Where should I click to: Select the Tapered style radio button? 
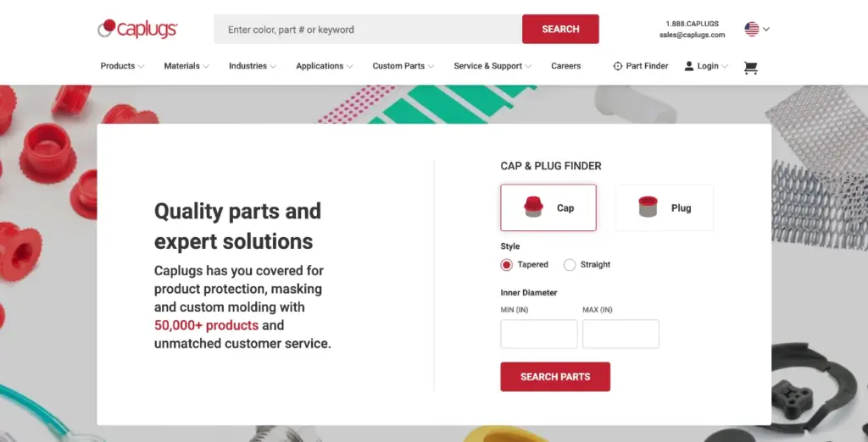click(506, 265)
